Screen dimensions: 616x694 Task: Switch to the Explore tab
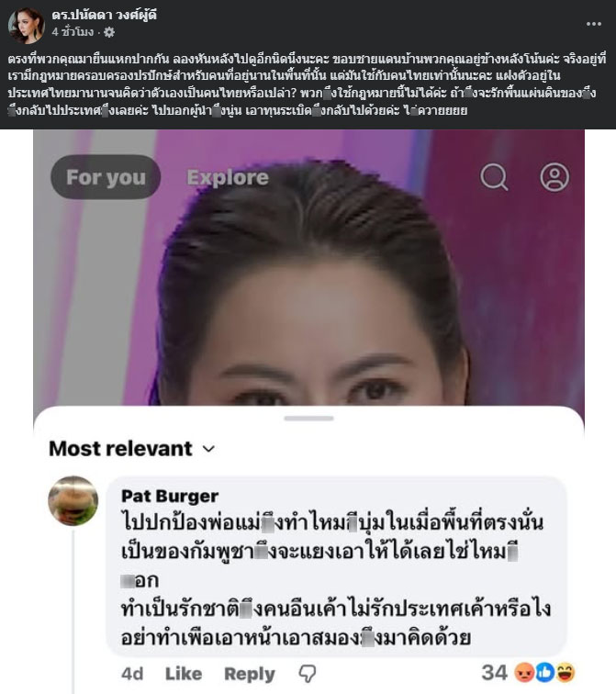click(x=228, y=177)
